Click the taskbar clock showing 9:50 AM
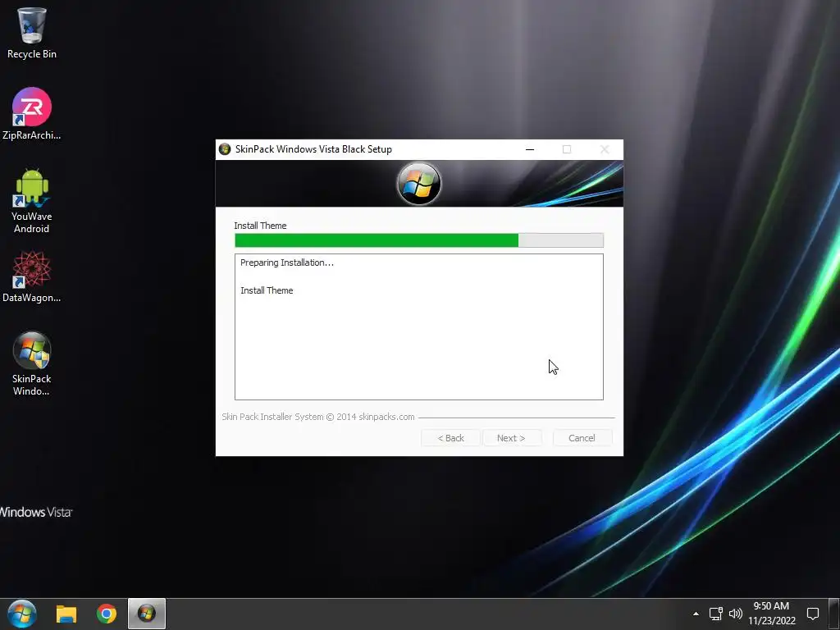Viewport: 840px width, 630px height. click(771, 614)
